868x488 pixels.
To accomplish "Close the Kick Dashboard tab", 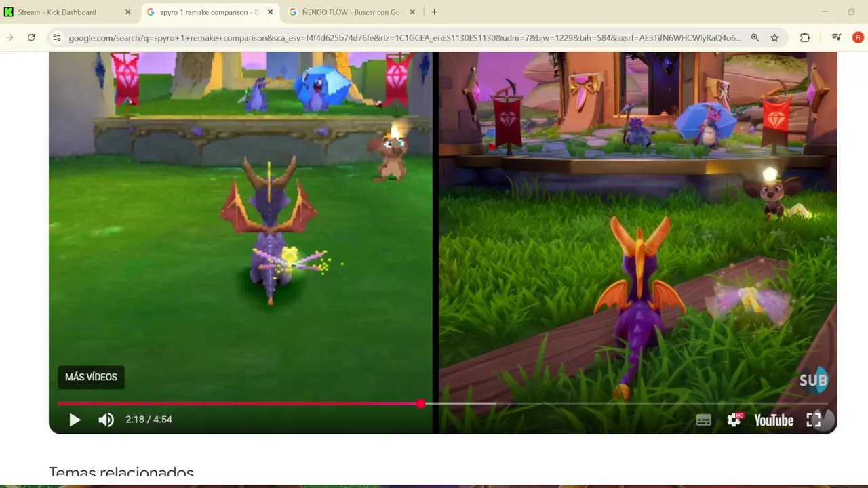I will (127, 12).
